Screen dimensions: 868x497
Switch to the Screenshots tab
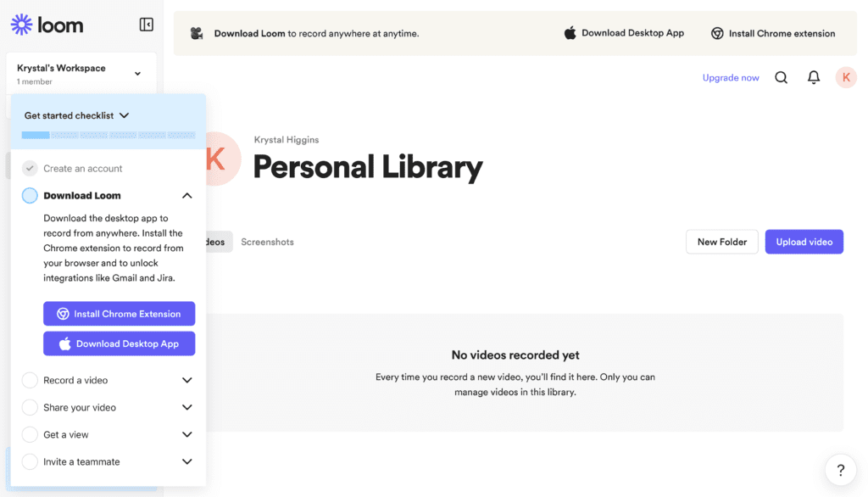click(x=267, y=242)
